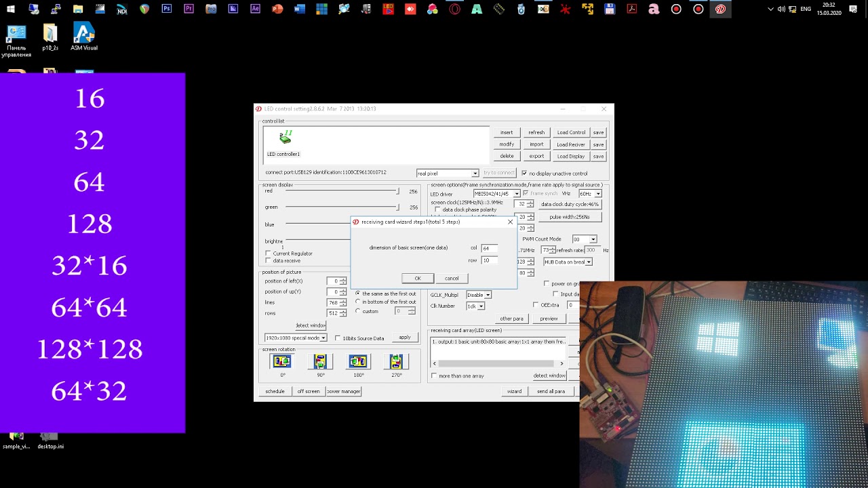Click the off screen button
Viewport: 868px width, 488px height.
(308, 391)
